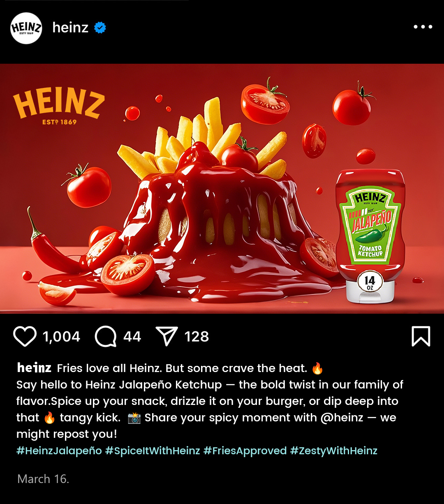
Task: Open the #SpiceItWithHeinz hashtag
Action: 153,451
